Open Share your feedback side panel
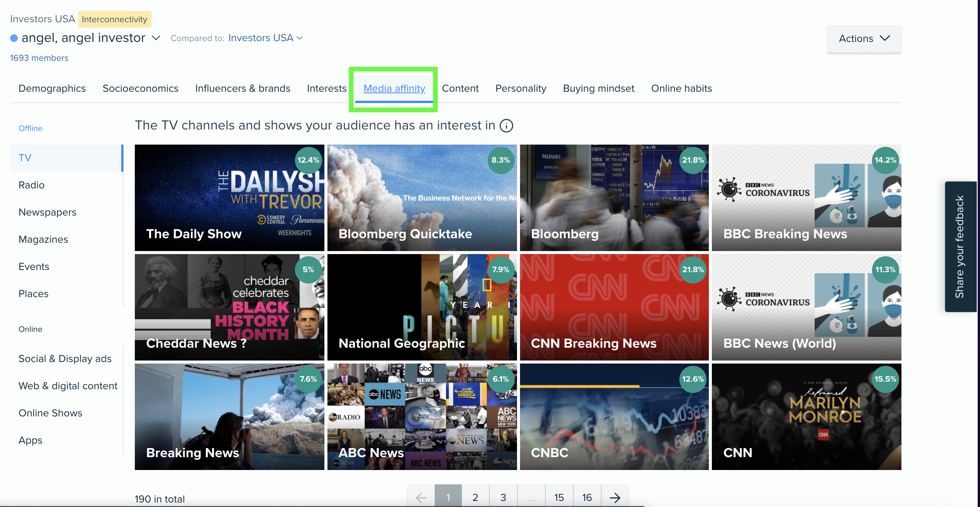The image size is (980, 507). 960,247
